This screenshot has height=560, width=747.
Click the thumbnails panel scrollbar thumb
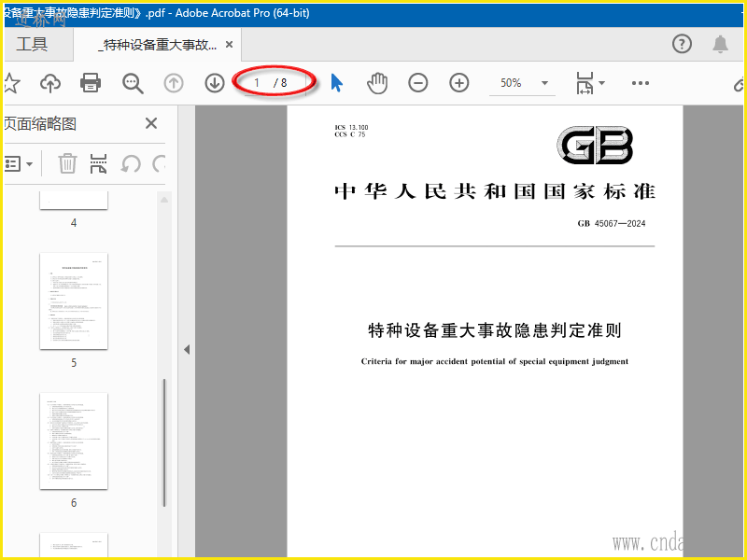pos(164,442)
